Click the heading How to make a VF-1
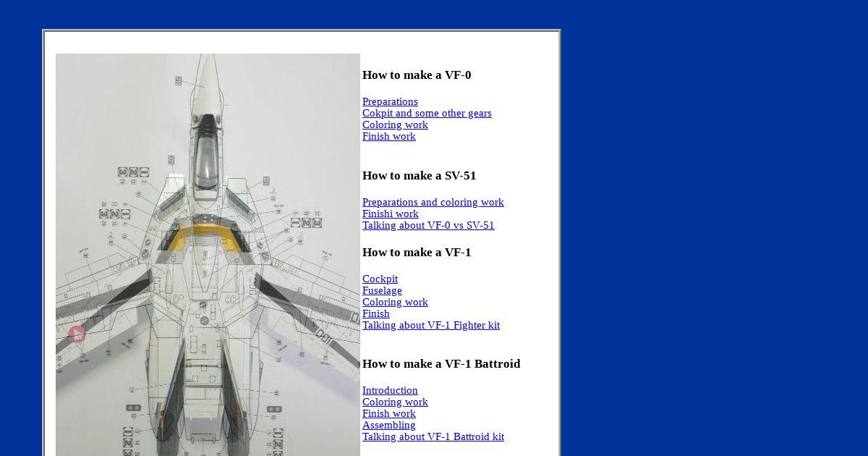 coord(417,253)
